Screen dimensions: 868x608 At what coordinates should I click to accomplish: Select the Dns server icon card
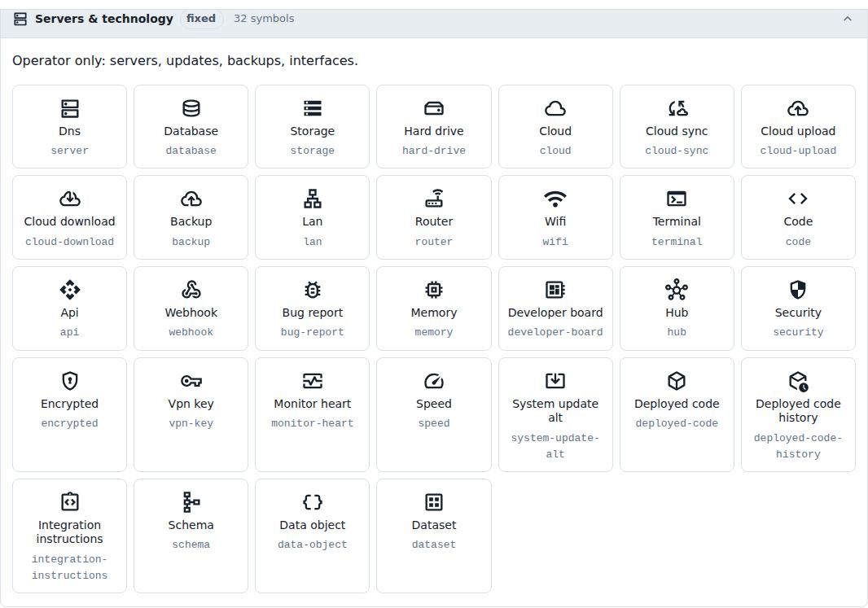pos(69,126)
